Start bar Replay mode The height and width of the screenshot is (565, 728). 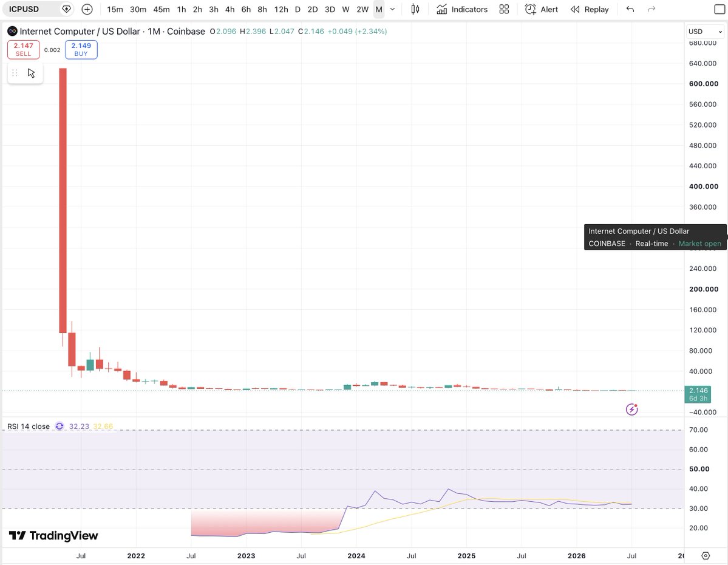click(590, 9)
